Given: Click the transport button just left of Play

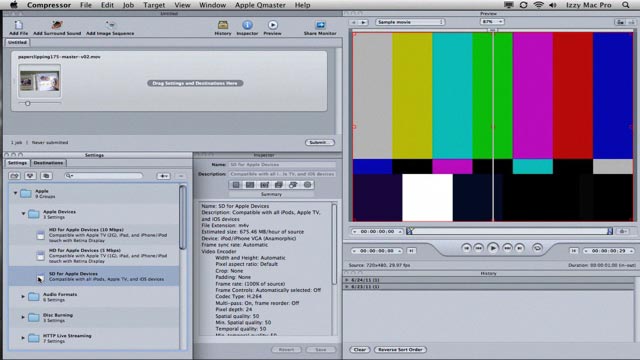Looking at the screenshot, I should pyautogui.click(x=479, y=248).
